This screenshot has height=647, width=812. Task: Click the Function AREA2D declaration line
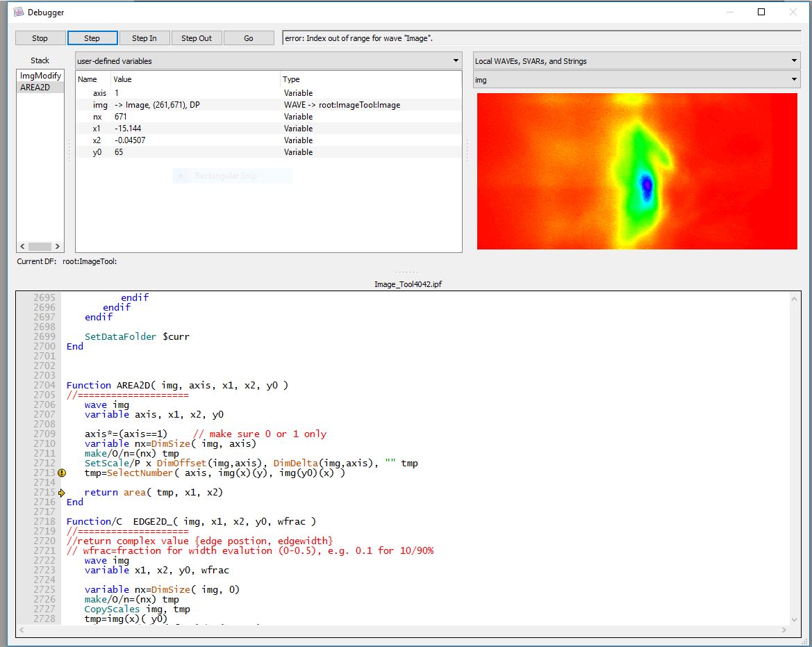click(177, 386)
